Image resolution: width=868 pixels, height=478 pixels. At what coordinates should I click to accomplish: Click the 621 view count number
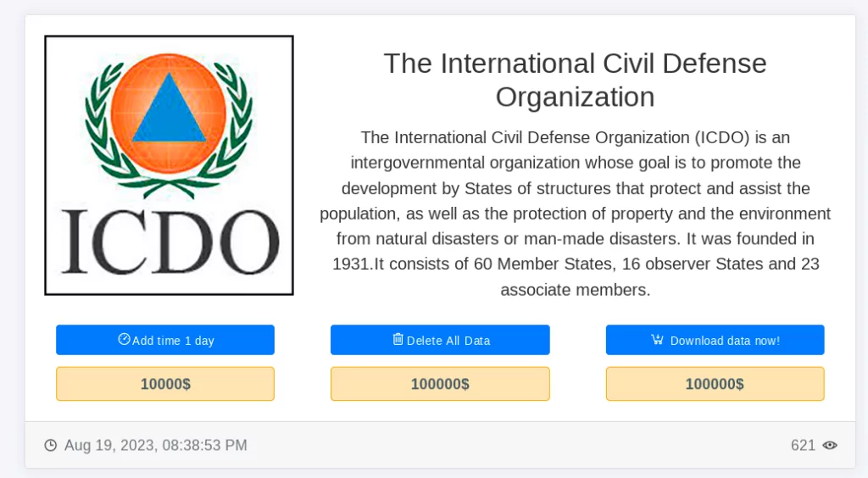click(x=803, y=445)
